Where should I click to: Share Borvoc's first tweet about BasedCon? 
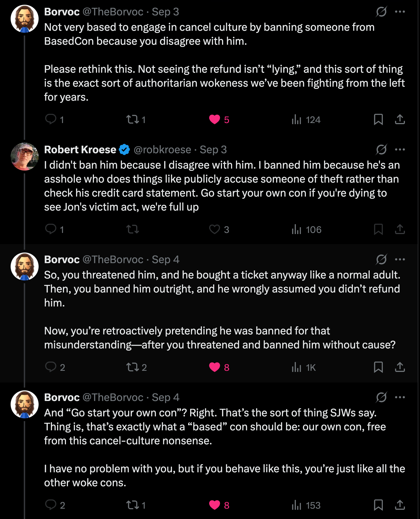tap(400, 119)
